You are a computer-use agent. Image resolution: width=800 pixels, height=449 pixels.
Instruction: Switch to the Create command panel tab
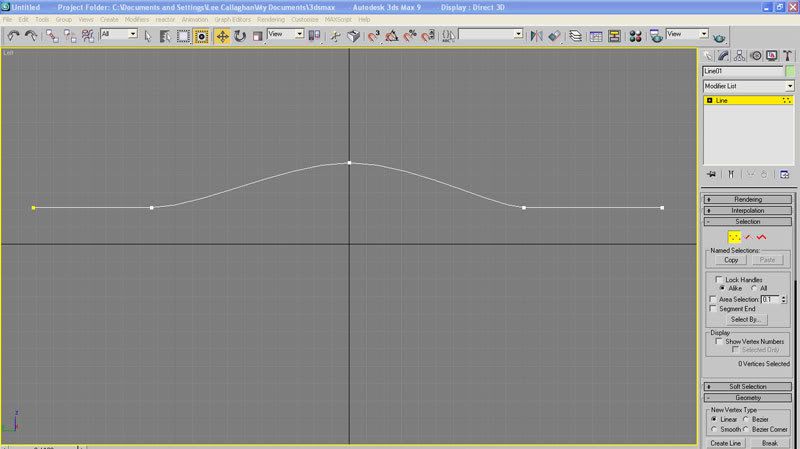pos(708,56)
